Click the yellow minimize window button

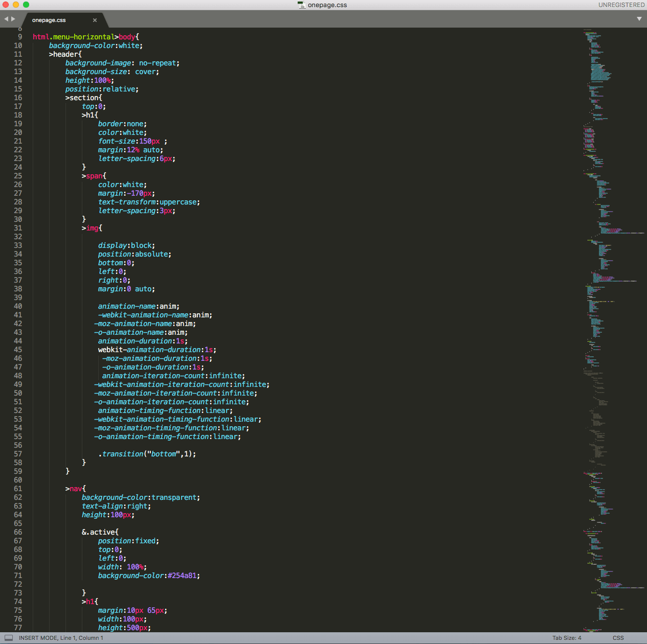16,5
